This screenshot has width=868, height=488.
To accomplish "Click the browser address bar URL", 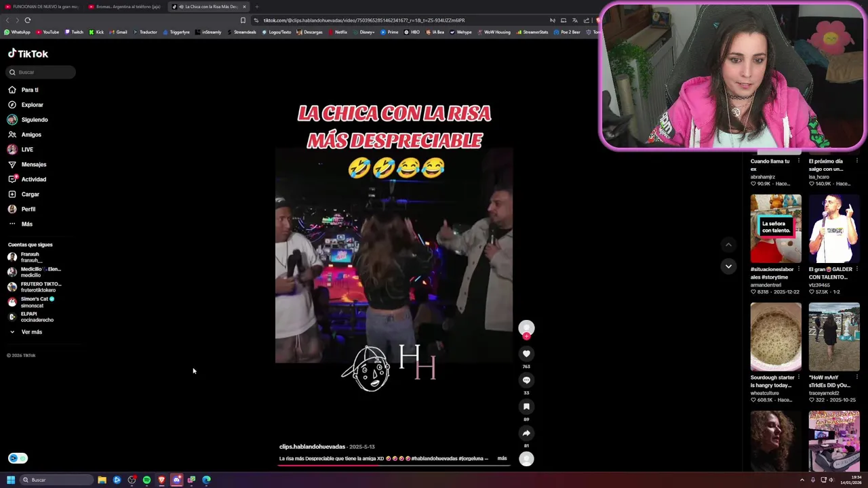I will 364,20.
